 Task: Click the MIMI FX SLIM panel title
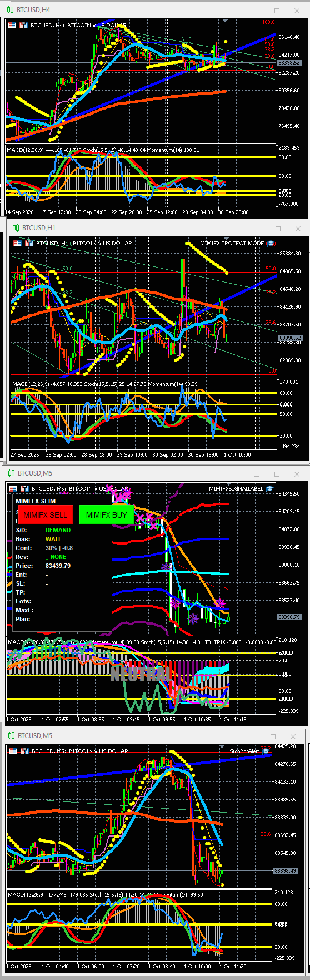tap(36, 501)
